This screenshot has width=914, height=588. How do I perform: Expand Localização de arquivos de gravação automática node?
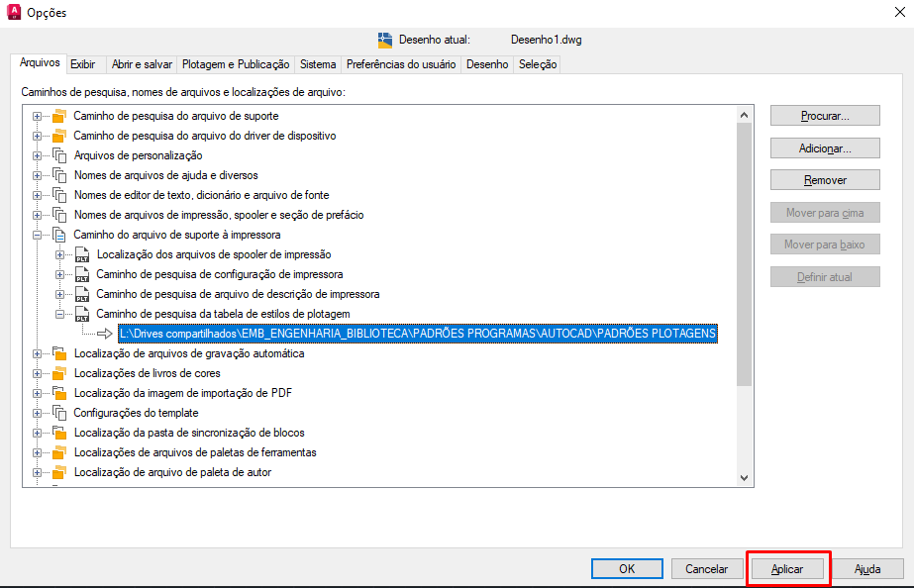click(38, 353)
